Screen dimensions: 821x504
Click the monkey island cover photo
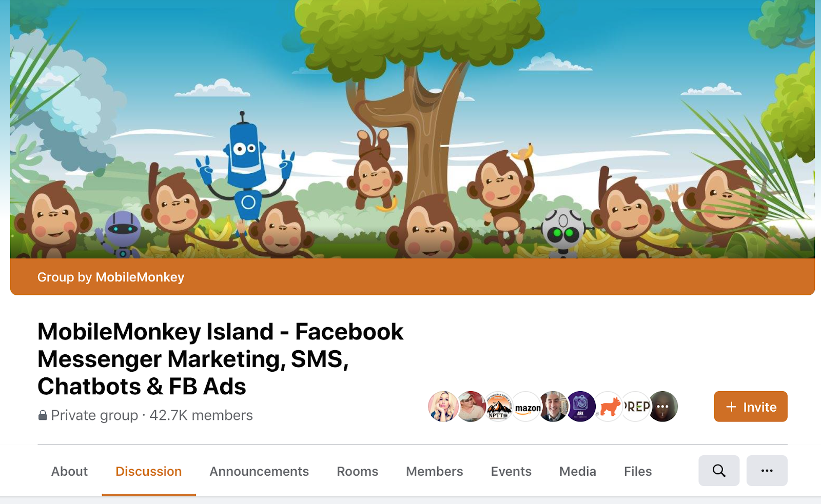[413, 129]
